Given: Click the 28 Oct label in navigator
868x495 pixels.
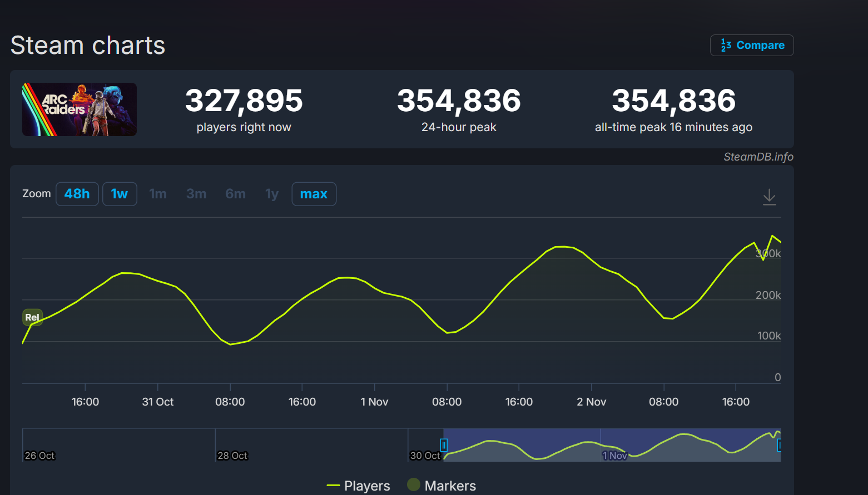Looking at the screenshot, I should point(232,456).
